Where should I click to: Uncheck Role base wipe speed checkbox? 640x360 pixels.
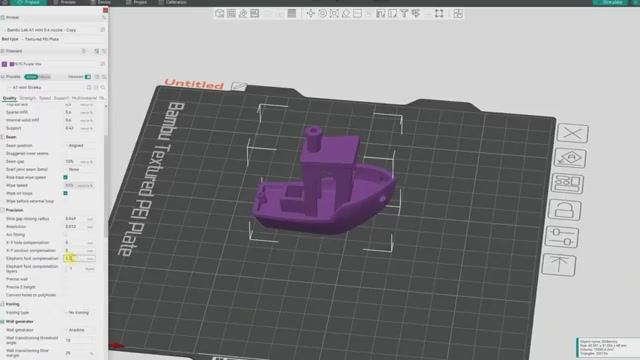pyautogui.click(x=65, y=178)
